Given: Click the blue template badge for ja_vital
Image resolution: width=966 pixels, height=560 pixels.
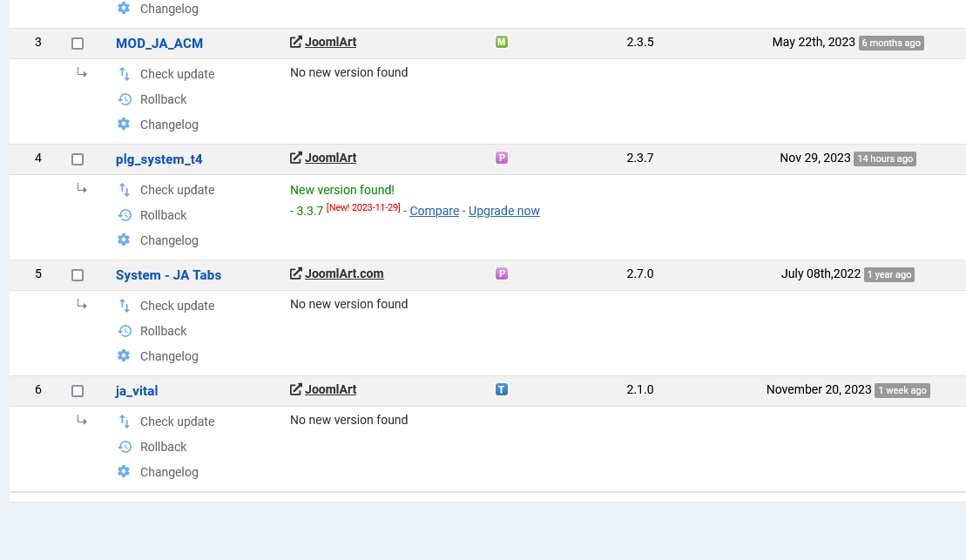Looking at the screenshot, I should [x=502, y=389].
